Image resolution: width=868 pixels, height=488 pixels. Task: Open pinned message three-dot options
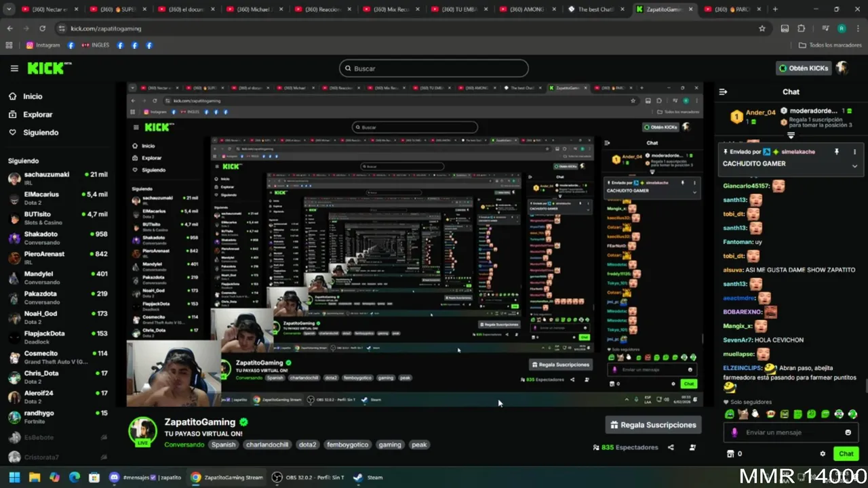pyautogui.click(x=854, y=152)
